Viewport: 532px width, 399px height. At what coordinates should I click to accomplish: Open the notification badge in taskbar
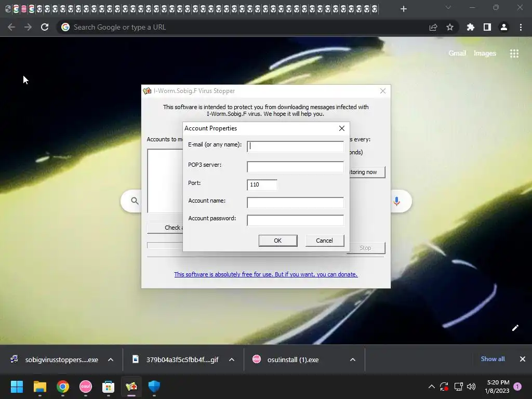(517, 387)
